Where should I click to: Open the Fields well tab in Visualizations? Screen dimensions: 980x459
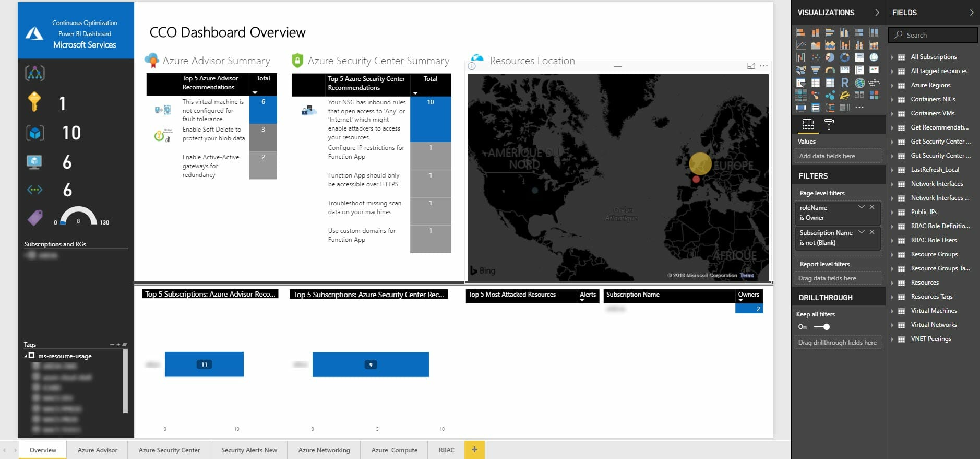click(808, 124)
